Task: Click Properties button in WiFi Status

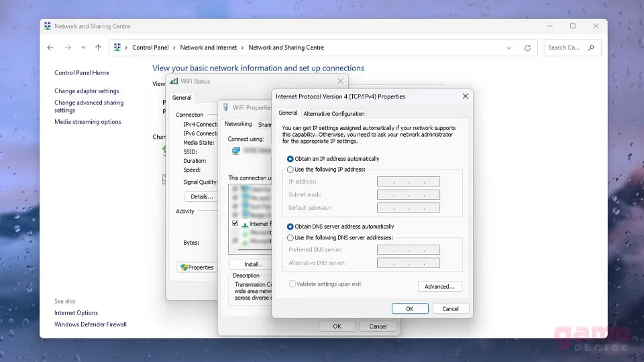Action: (197, 267)
